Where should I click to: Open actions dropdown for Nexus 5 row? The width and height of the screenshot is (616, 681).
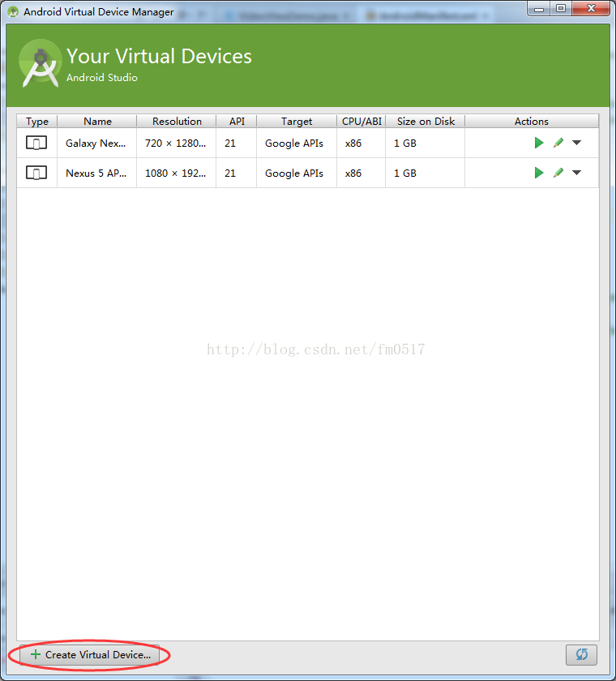[x=576, y=173]
